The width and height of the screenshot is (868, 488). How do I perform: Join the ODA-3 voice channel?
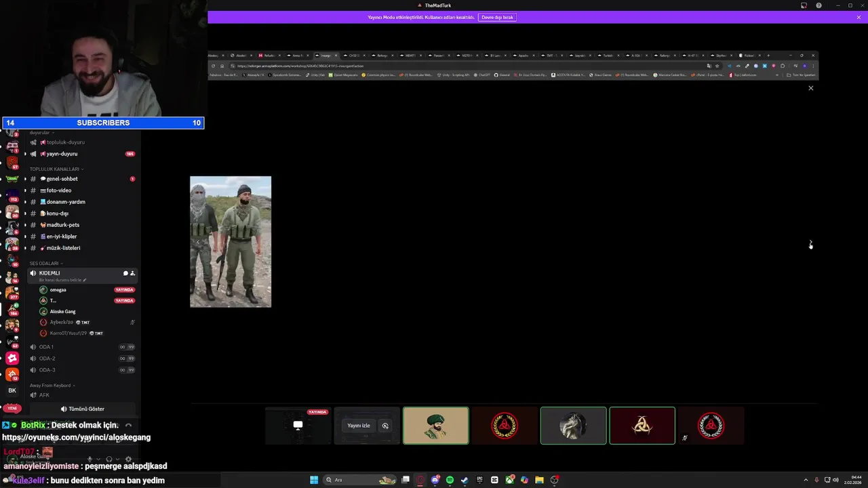pyautogui.click(x=81, y=370)
